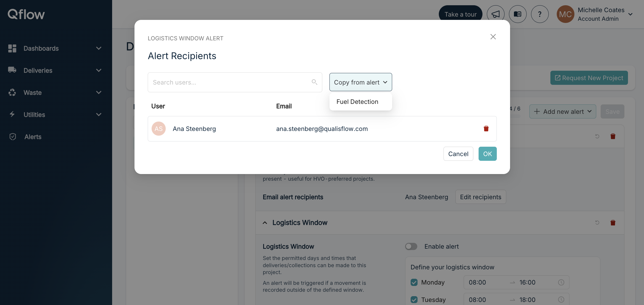Close the Alert Recipients dialog
Viewport: 644px width, 305px height.
click(493, 37)
